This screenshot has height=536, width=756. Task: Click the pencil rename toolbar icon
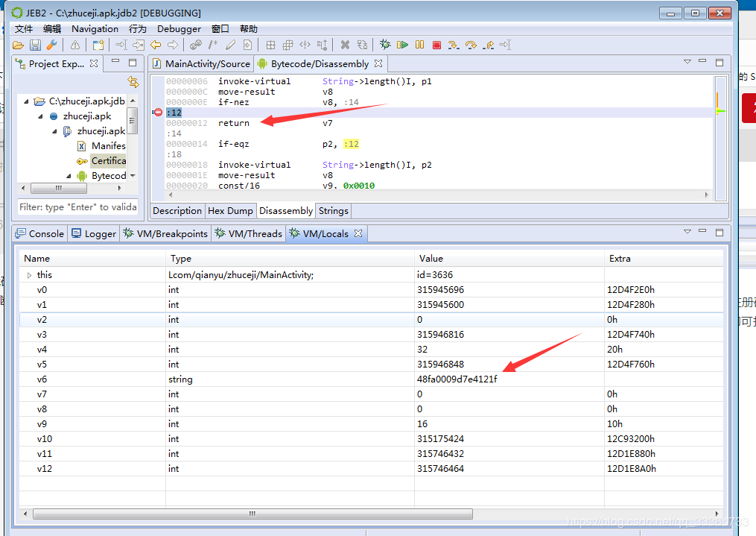pos(230,45)
